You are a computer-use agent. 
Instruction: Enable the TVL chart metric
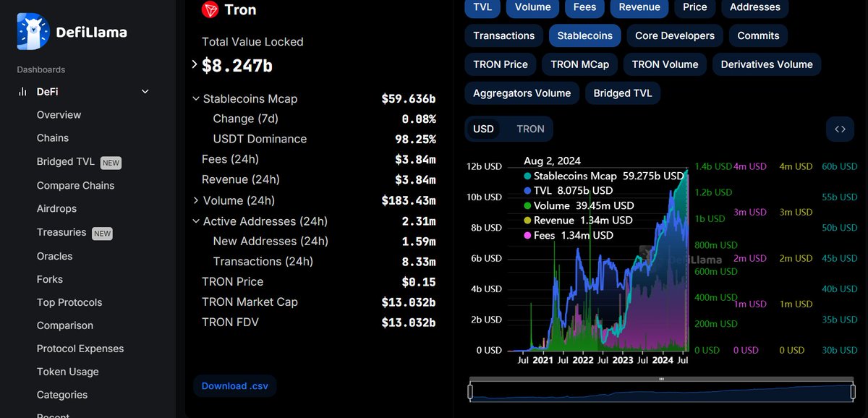click(x=482, y=7)
